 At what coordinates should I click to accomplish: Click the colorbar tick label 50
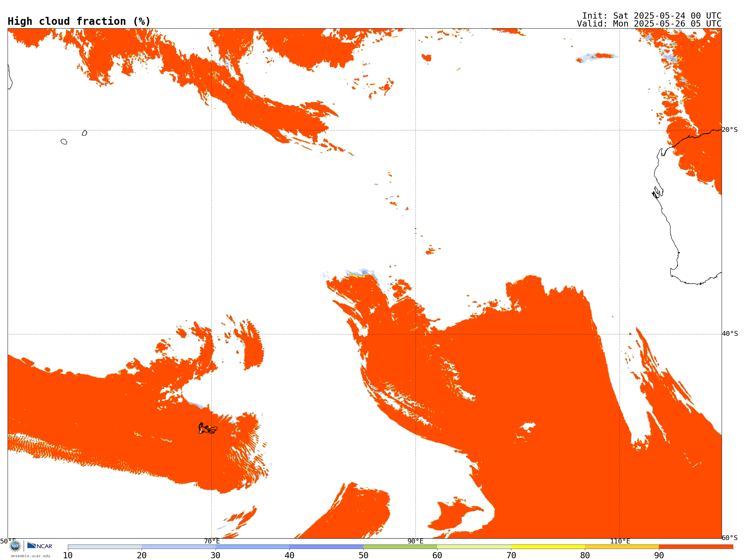pyautogui.click(x=363, y=555)
